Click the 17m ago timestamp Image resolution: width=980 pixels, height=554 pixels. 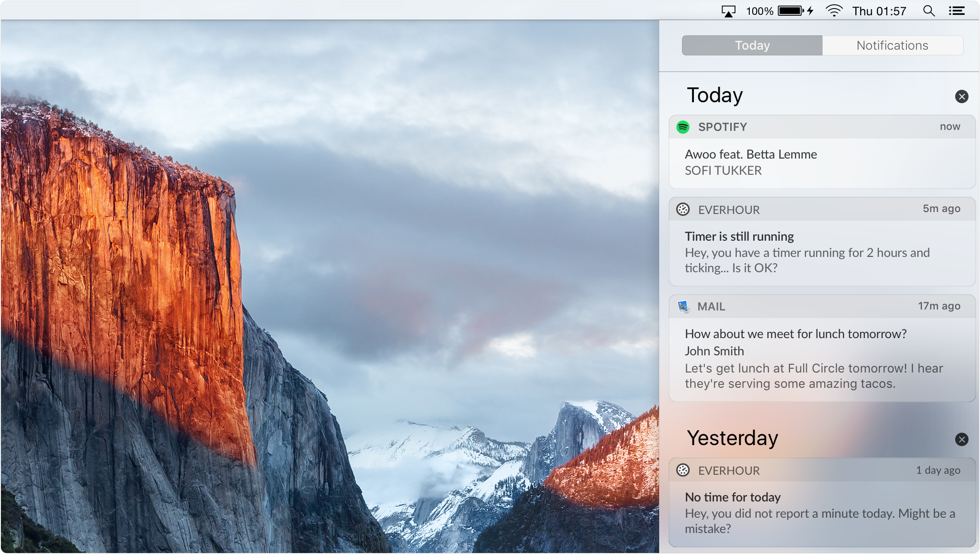coord(939,306)
